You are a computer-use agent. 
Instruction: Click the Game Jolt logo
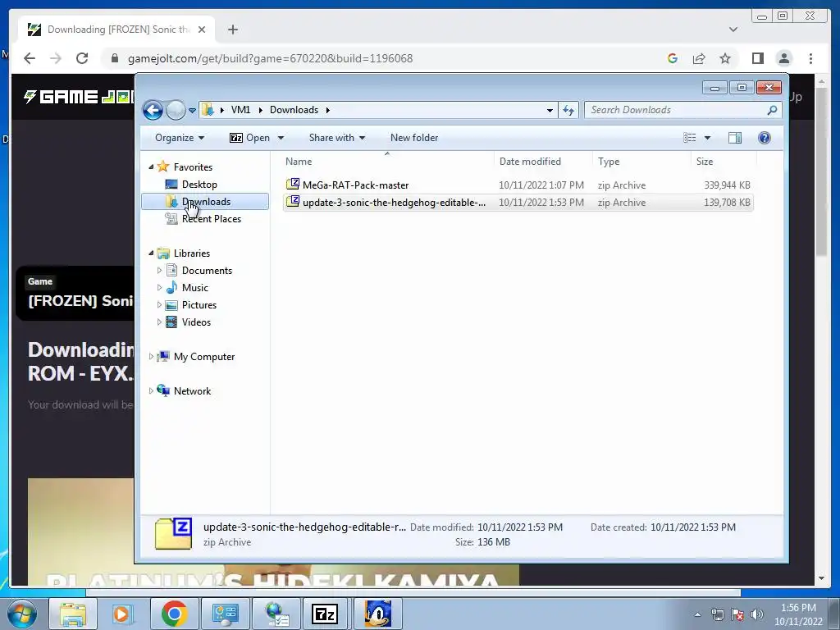[78, 97]
